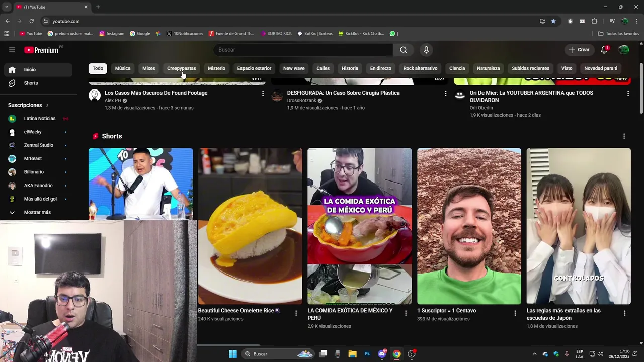Select the Rock alternativo filter chip

420,68
